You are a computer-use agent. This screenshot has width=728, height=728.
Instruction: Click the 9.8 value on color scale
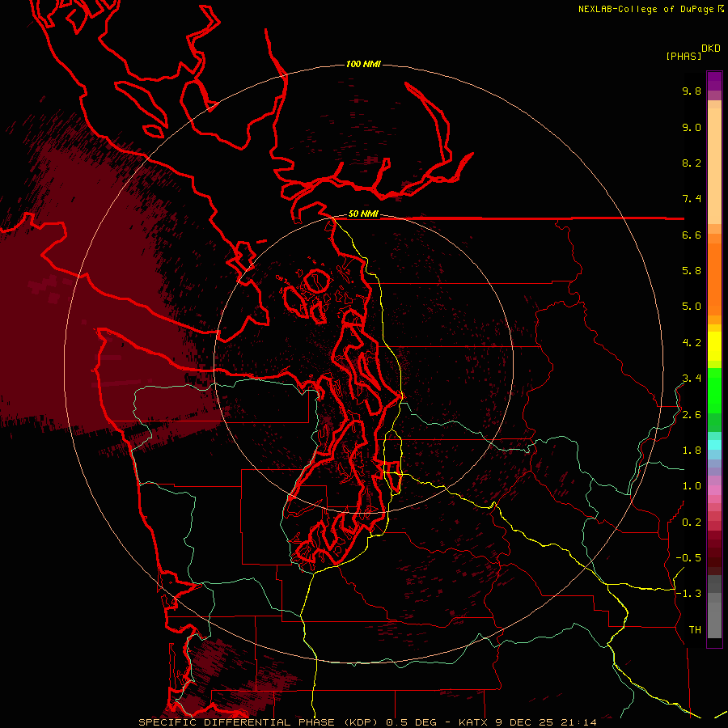pyautogui.click(x=692, y=91)
